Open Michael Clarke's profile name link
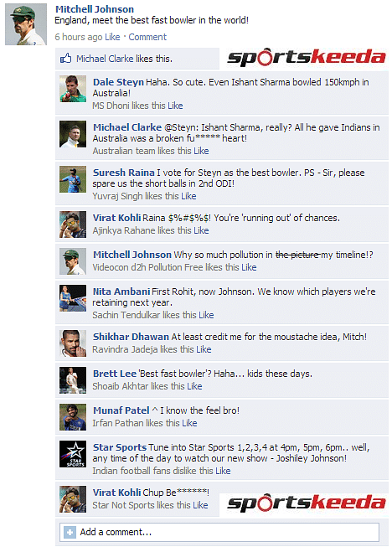This screenshot has height=552, width=392. [127, 127]
